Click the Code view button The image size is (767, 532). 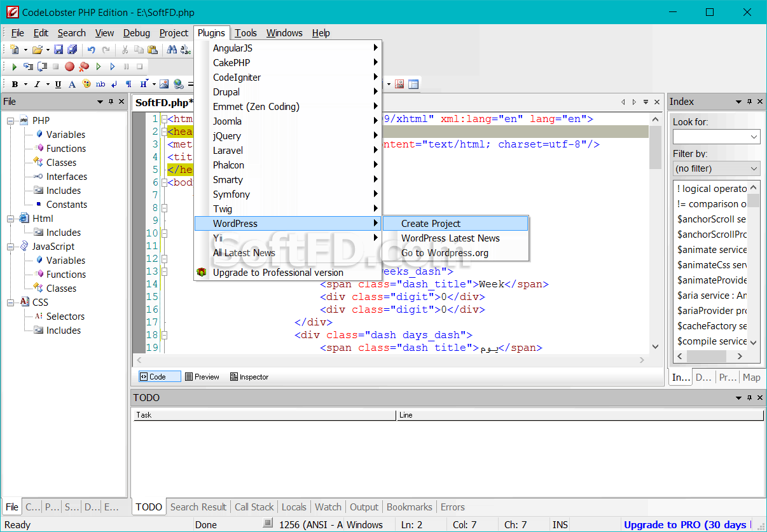click(160, 377)
